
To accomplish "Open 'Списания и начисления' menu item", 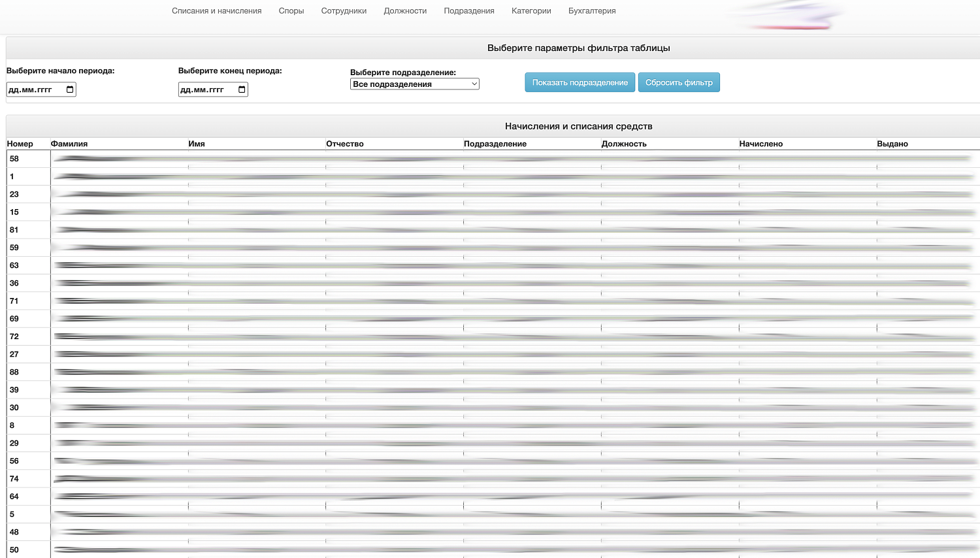I will click(x=216, y=11).
